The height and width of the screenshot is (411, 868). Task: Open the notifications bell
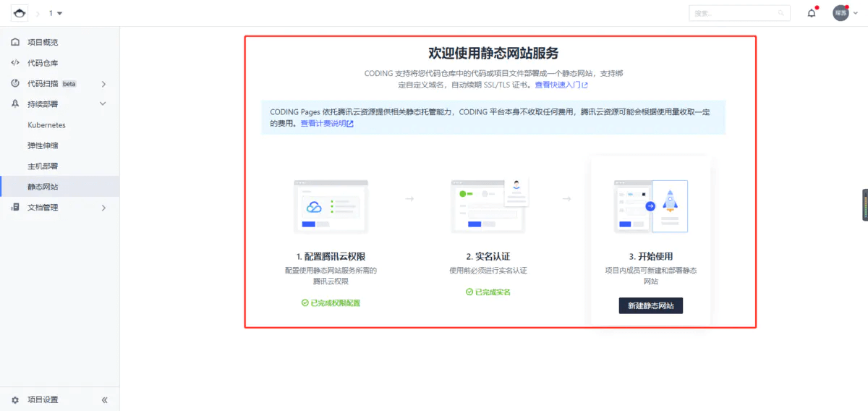812,13
